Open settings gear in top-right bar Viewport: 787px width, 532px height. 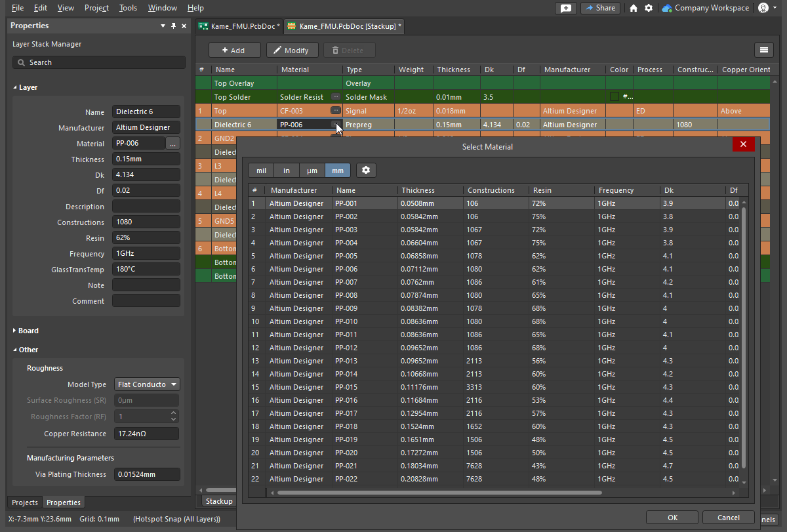649,8
